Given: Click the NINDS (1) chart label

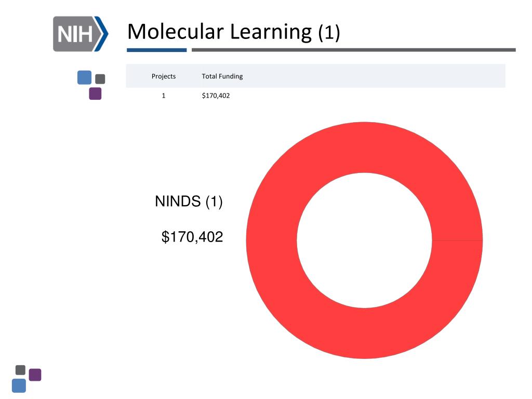Looking at the screenshot, I should pos(189,201).
